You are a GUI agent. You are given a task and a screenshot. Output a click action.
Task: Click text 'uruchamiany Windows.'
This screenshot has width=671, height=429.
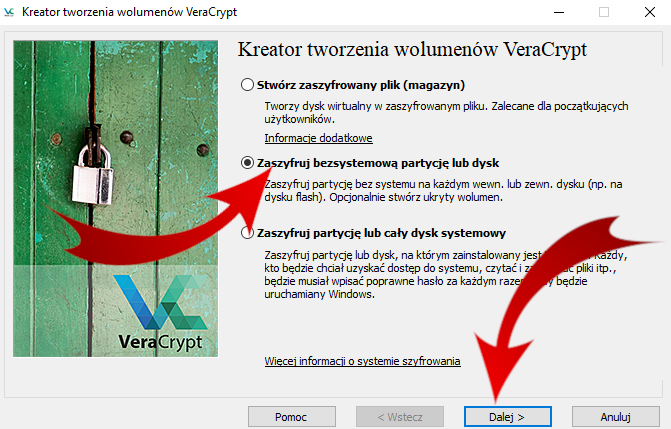click(x=319, y=295)
